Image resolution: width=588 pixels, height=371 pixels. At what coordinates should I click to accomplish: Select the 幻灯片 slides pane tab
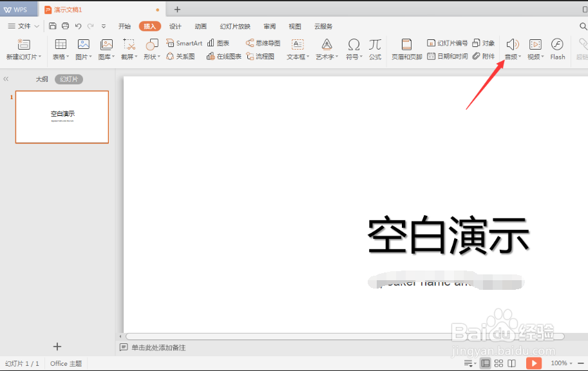(x=69, y=79)
